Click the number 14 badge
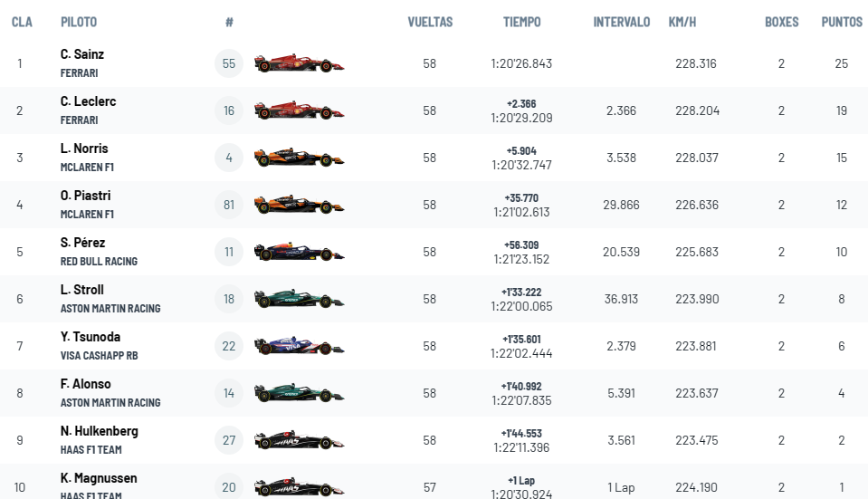 pyautogui.click(x=229, y=393)
